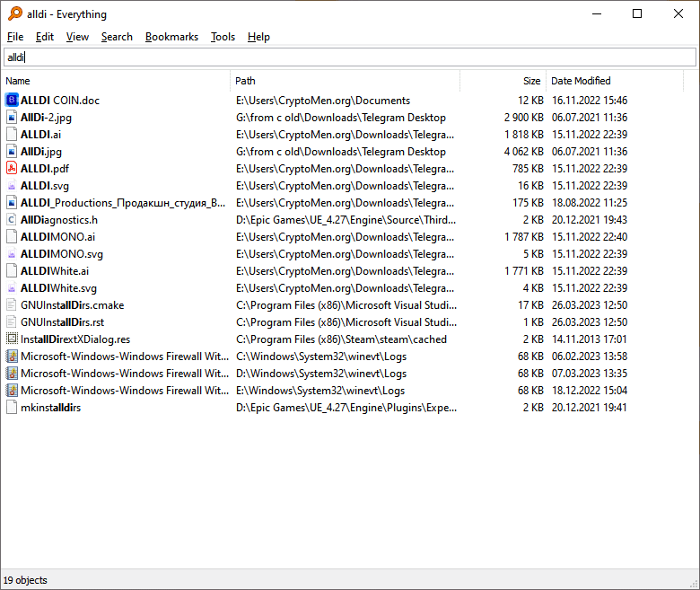The height and width of the screenshot is (590, 700).
Task: Select the ALLDIWhite.svg filename
Action: pos(58,288)
